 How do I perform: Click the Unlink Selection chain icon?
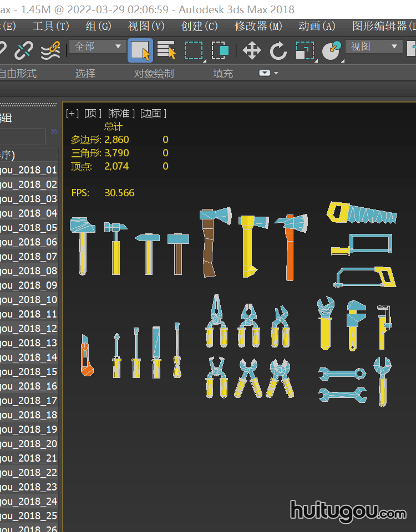[23, 50]
